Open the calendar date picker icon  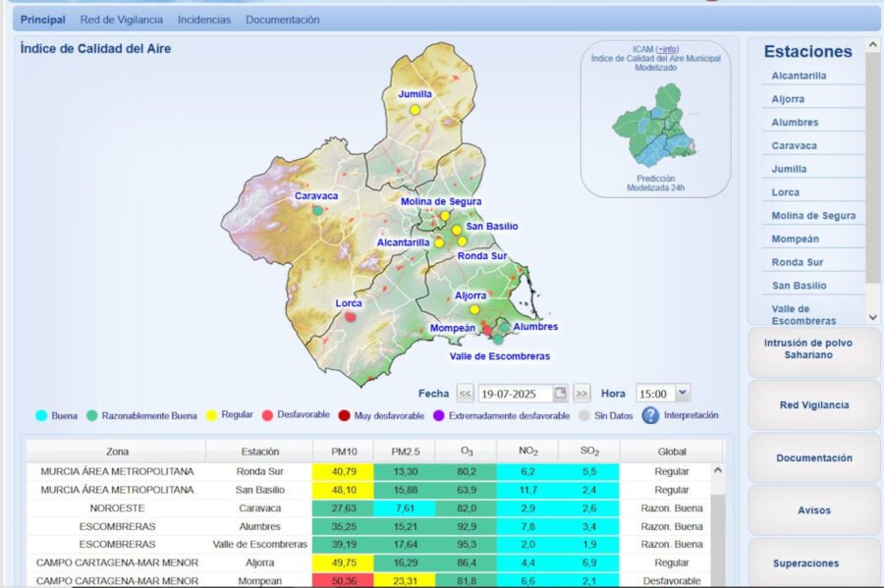(x=560, y=394)
